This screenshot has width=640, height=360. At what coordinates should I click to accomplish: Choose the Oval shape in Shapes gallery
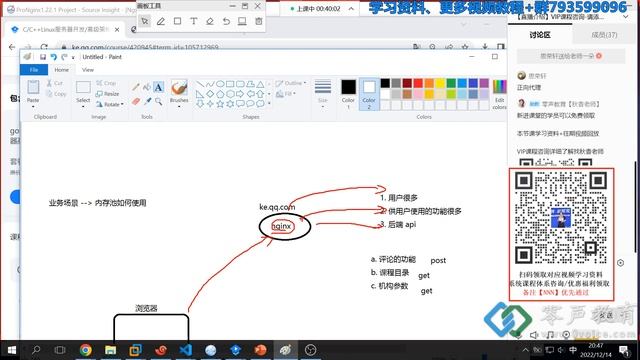point(220,84)
